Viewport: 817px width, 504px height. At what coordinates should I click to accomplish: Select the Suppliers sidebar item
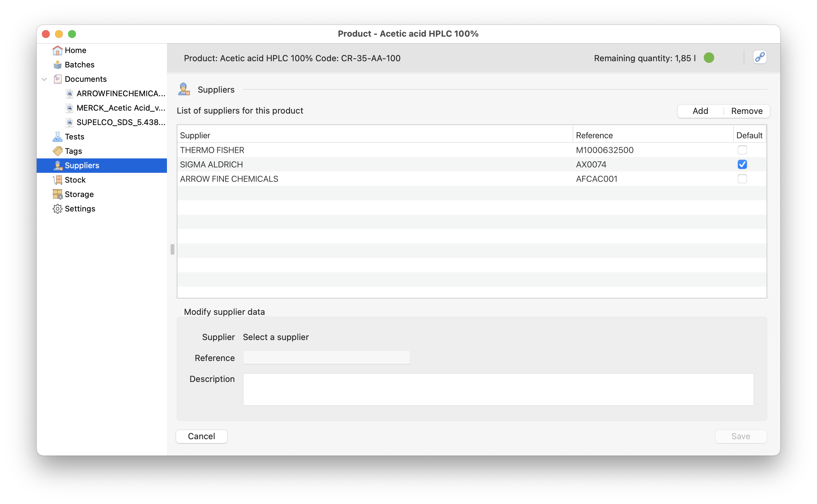[102, 166]
